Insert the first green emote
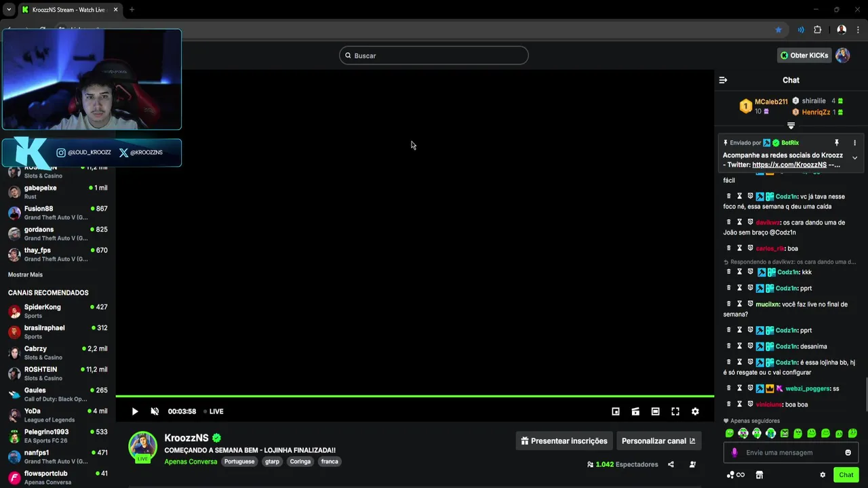The height and width of the screenshot is (488, 868). pos(730,433)
